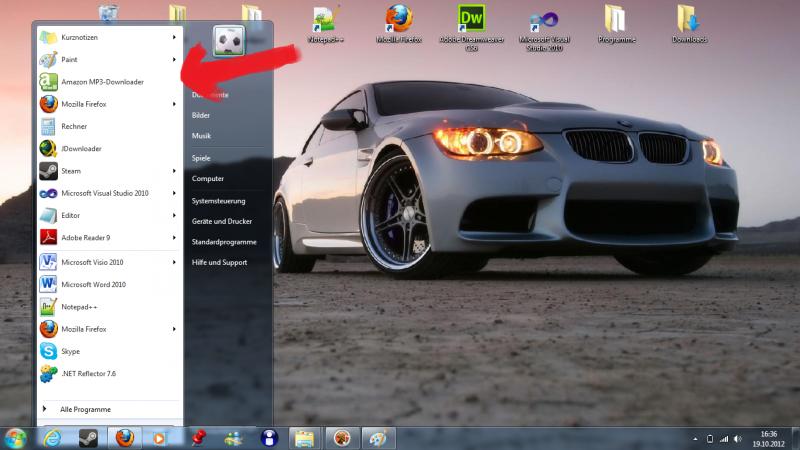Expand Steam jump list arrow
The height and width of the screenshot is (450, 800).
tap(174, 171)
